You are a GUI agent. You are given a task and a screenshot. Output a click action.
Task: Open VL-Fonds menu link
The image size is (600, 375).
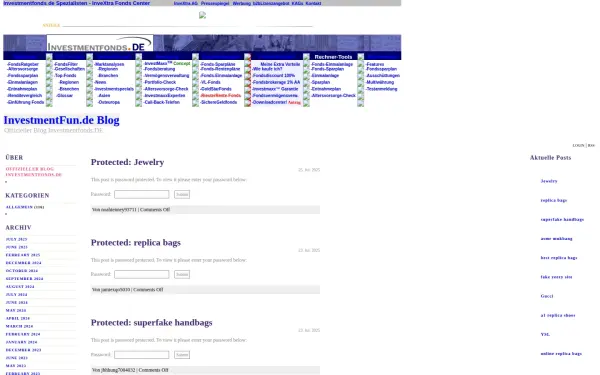coord(210,82)
